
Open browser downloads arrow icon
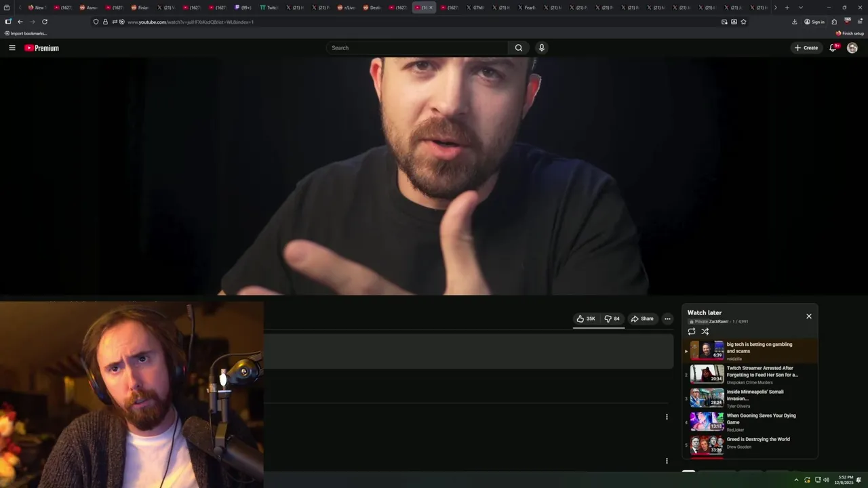[x=795, y=22]
